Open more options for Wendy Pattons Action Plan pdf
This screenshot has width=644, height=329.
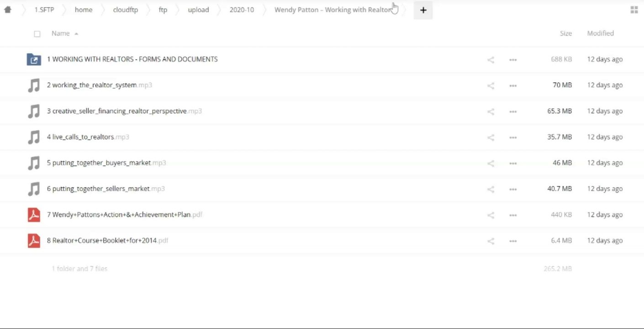pos(513,215)
